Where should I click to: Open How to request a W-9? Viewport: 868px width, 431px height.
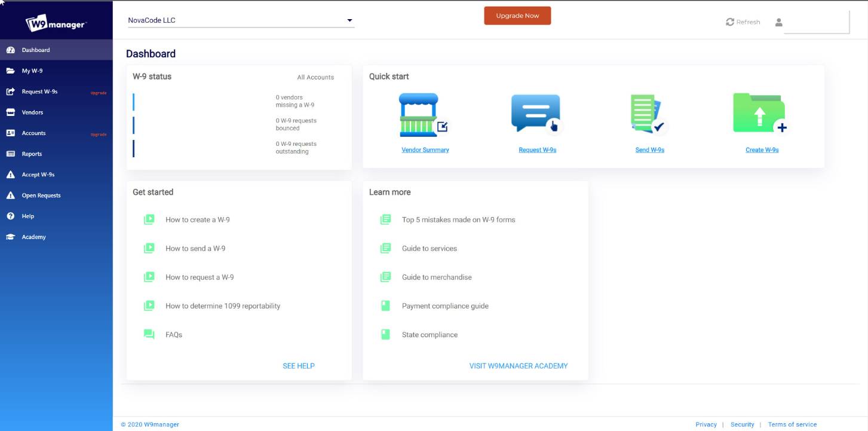[200, 277]
